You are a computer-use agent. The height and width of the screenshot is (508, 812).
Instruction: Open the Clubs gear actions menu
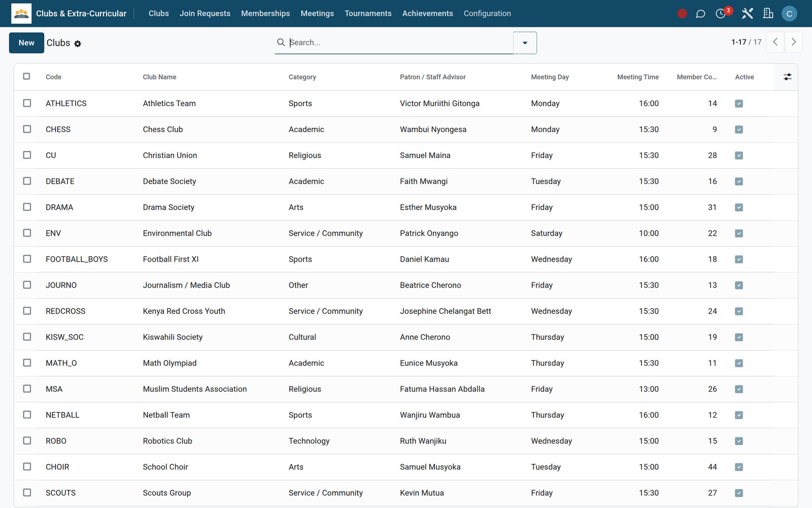click(x=78, y=44)
